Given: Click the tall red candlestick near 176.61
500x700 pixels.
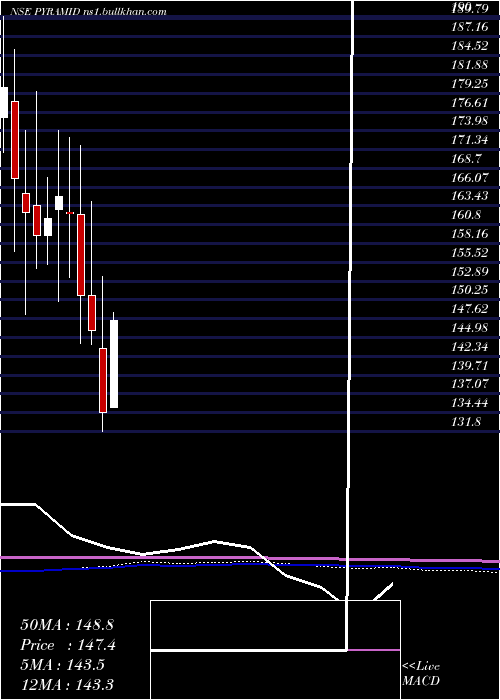Looking at the screenshot, I should 15,140.
